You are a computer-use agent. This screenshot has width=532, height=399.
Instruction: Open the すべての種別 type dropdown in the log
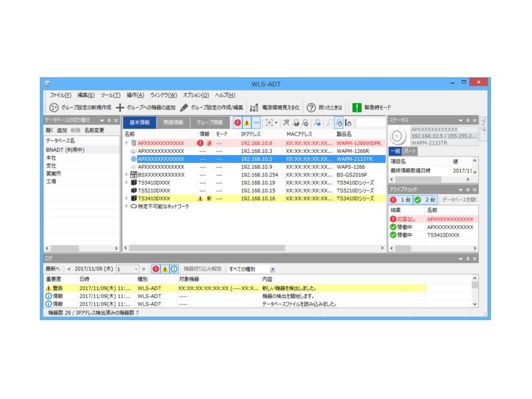pyautogui.click(x=273, y=269)
